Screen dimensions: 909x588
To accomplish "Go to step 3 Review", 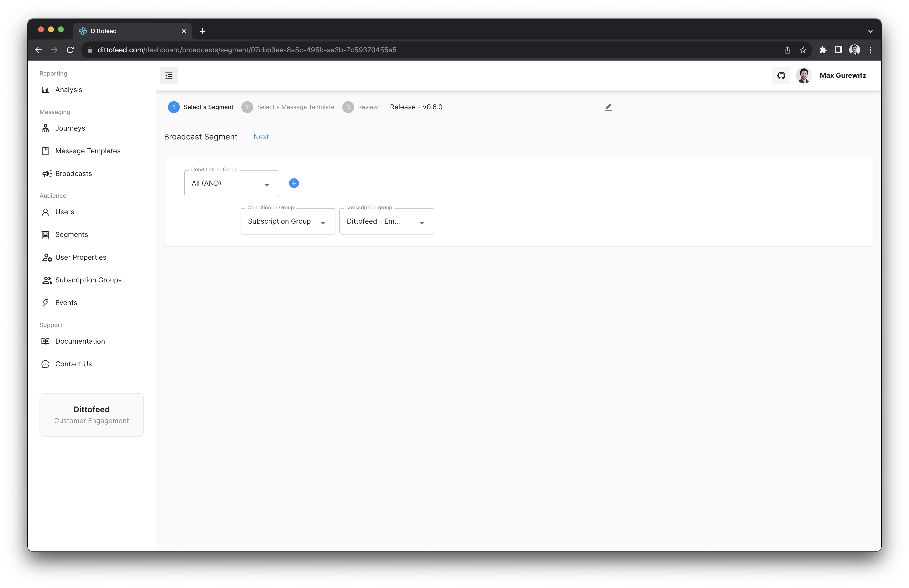I will pos(360,107).
